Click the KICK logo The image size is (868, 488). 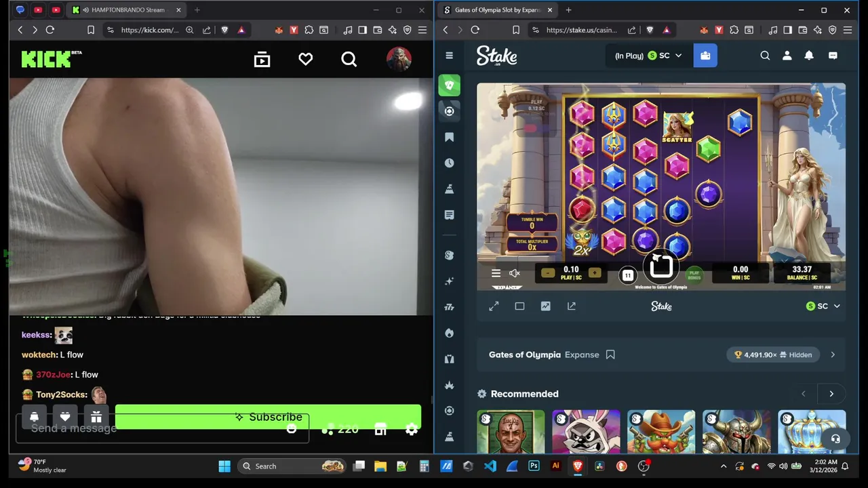[51, 59]
